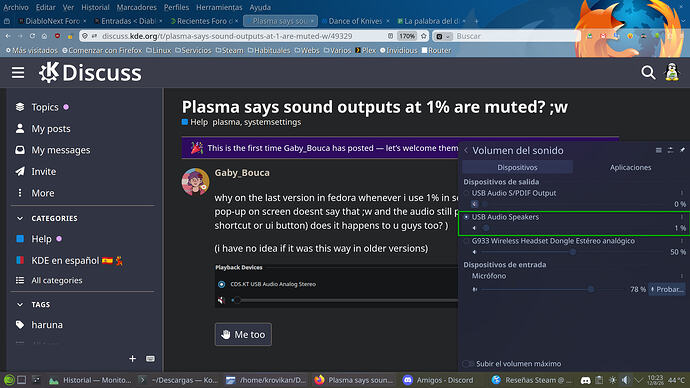This screenshot has height=388, width=690.
Task: Open Micrófono device options menu
Action: 682,276
